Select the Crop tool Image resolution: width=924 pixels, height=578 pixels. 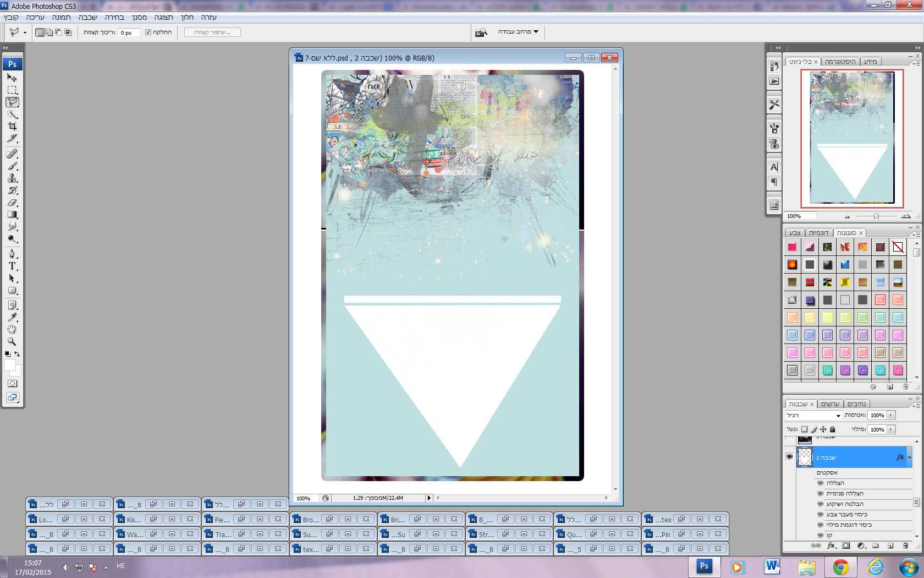pos(12,126)
